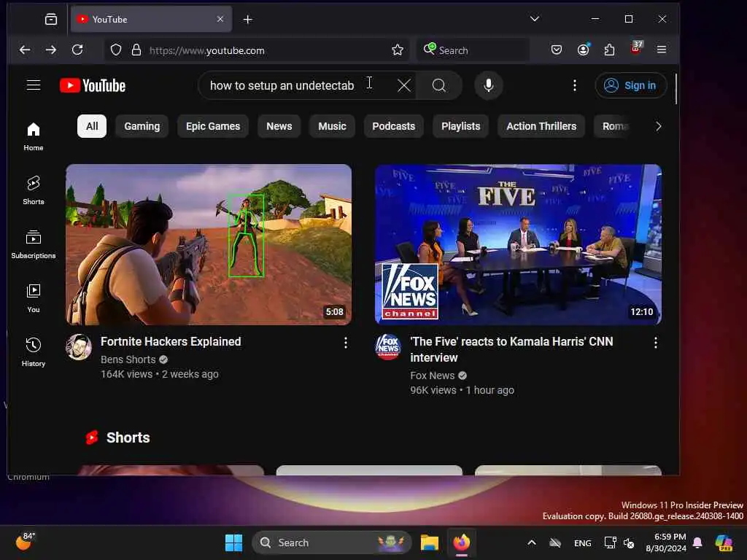Open a new tab with the plus
Viewport: 747px width, 560px height.
pos(248,20)
